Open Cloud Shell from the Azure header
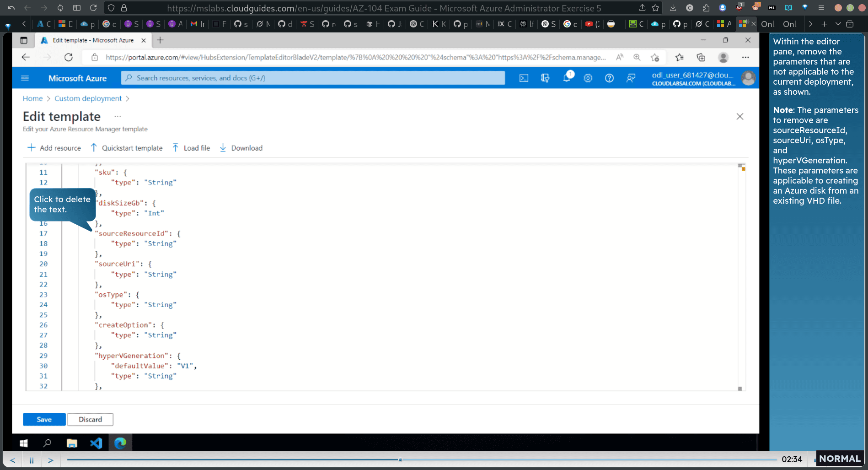The height and width of the screenshot is (470, 868). click(x=524, y=78)
